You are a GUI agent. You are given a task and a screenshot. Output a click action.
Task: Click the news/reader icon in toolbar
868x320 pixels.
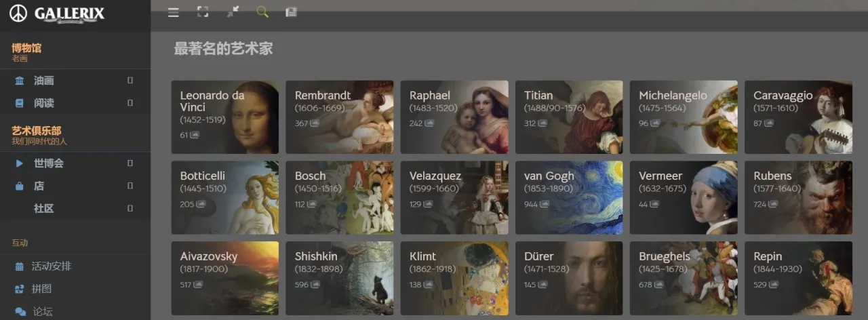click(292, 12)
